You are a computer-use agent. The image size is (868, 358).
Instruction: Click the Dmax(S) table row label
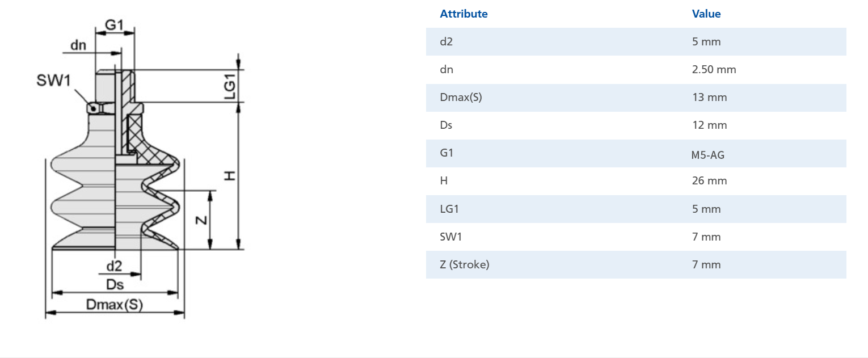coord(461,98)
